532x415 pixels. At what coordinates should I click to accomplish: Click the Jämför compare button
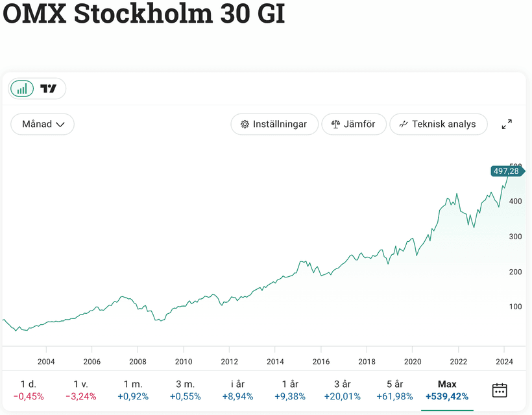tap(354, 124)
